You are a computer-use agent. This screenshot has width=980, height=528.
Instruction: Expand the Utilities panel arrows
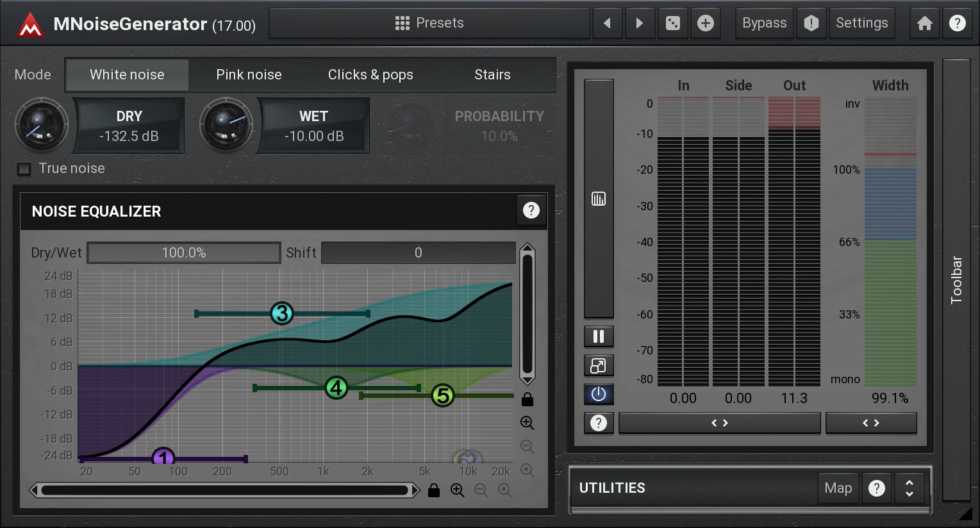click(909, 488)
